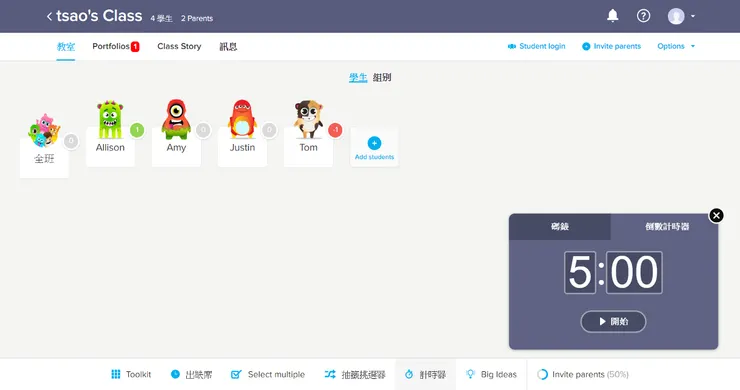The width and height of the screenshot is (740, 390).
Task: Click the name Justin on his card
Action: tap(242, 147)
